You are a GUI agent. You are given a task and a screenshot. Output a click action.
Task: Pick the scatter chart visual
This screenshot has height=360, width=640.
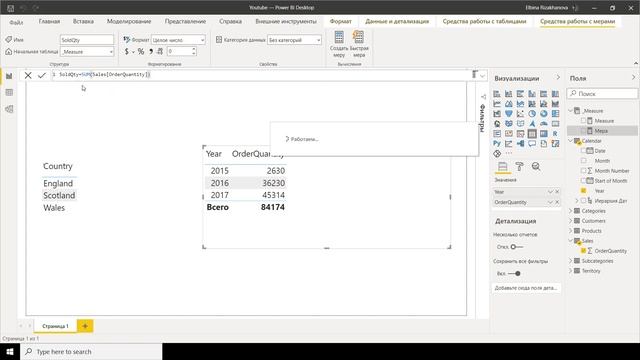pyautogui.click(x=520, y=114)
